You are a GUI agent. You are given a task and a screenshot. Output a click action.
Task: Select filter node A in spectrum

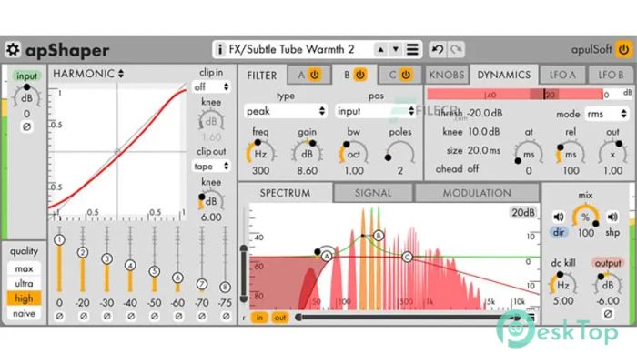click(327, 257)
